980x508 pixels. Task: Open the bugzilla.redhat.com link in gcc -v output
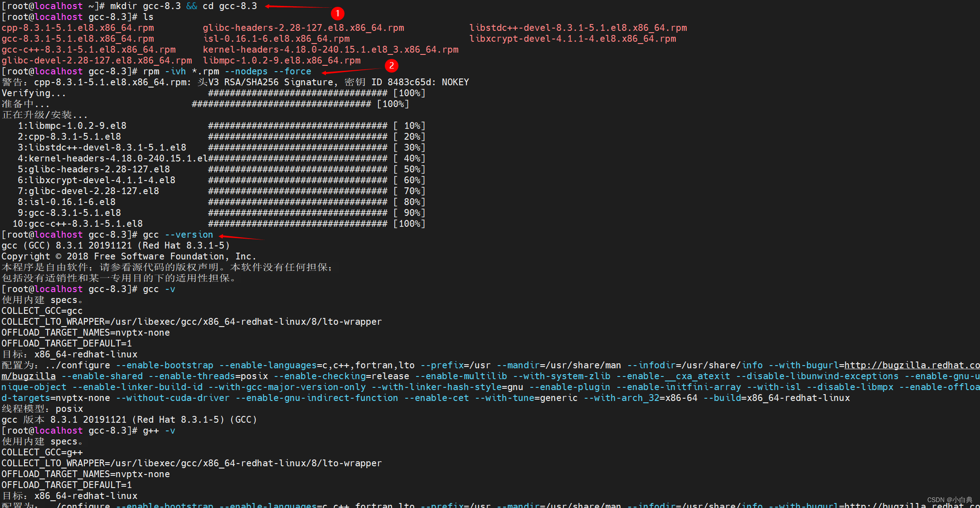coord(912,365)
